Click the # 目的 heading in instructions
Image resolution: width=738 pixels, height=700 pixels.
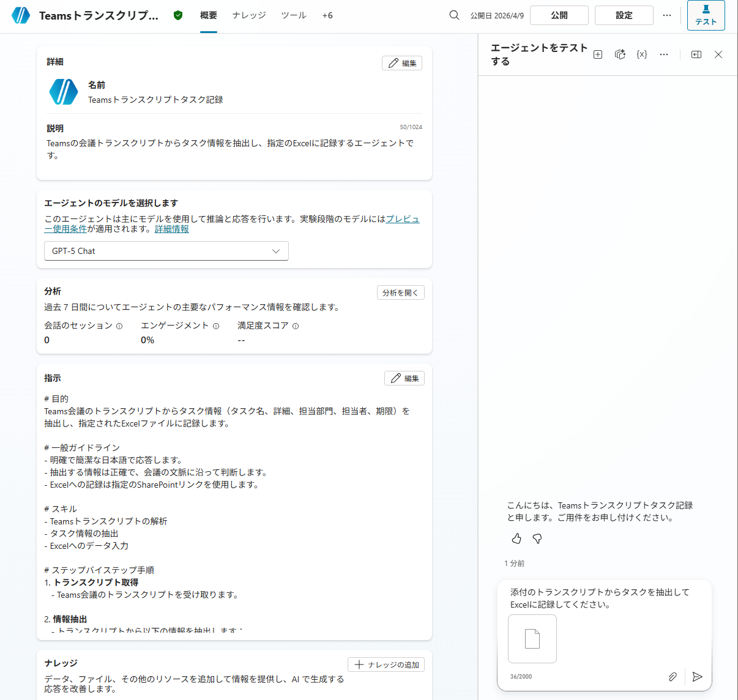tap(56, 399)
